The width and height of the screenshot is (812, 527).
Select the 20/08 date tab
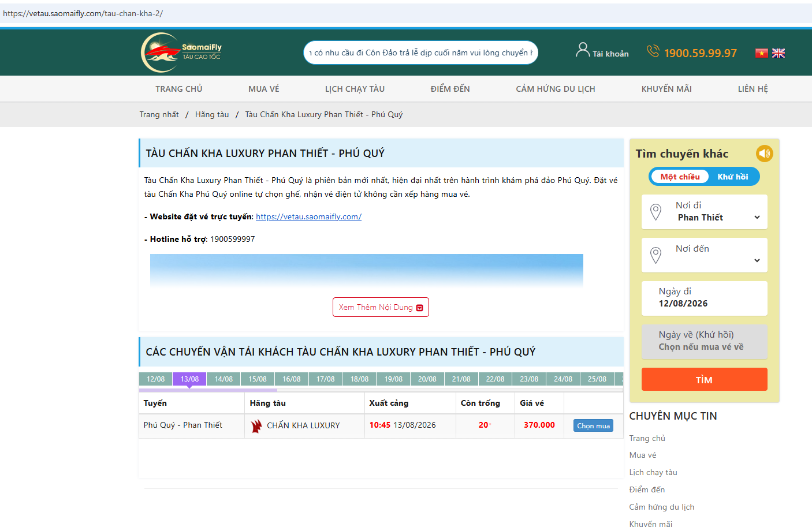point(427,379)
